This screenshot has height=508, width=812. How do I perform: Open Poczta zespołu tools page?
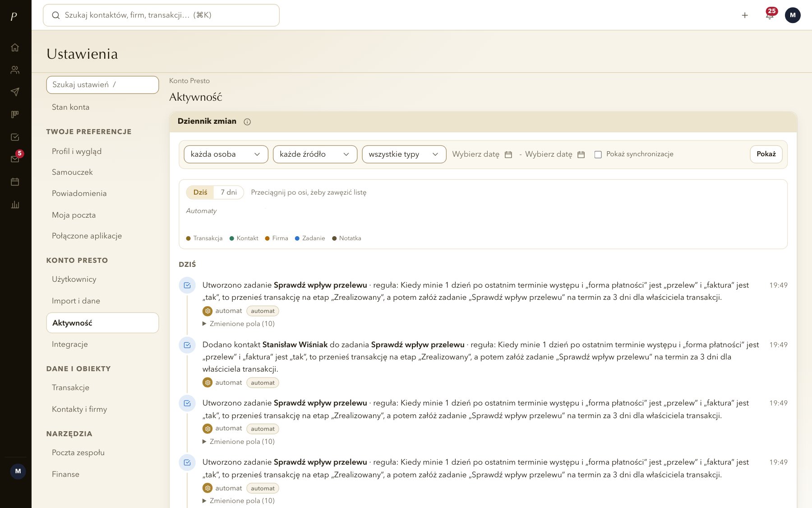click(x=78, y=452)
